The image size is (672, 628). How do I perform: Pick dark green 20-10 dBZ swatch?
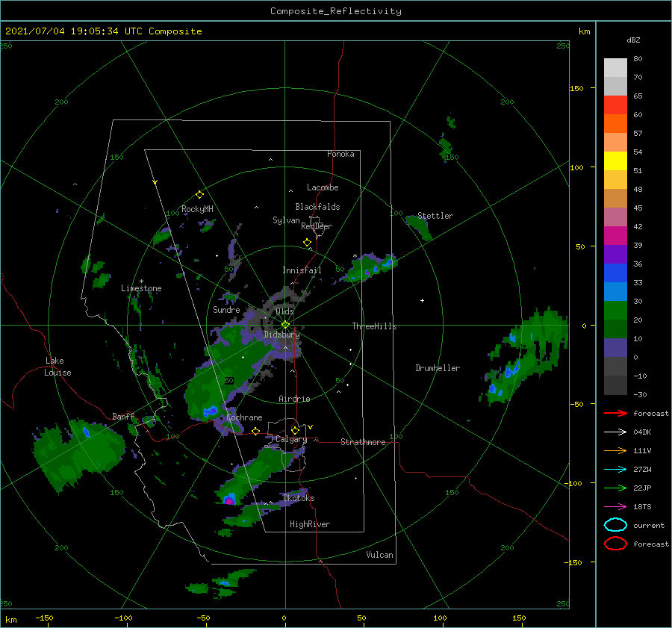(615, 329)
